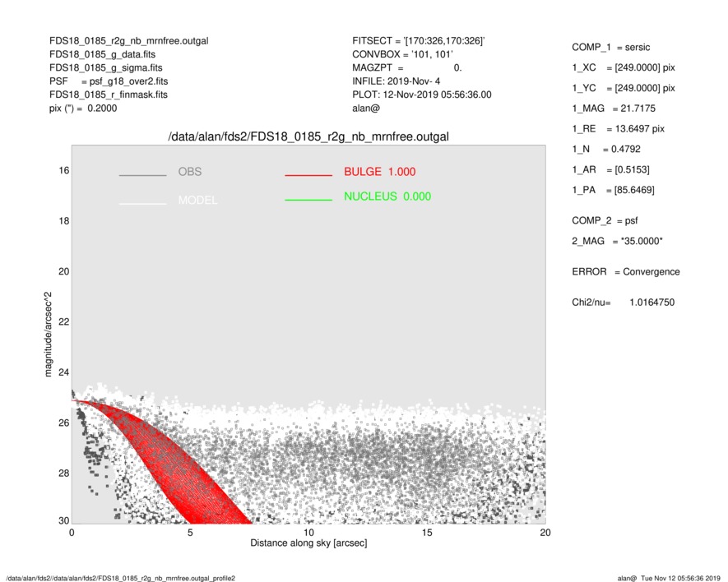Click the PLOT: 12-Nov-2019 timestamp line

pos(421,95)
